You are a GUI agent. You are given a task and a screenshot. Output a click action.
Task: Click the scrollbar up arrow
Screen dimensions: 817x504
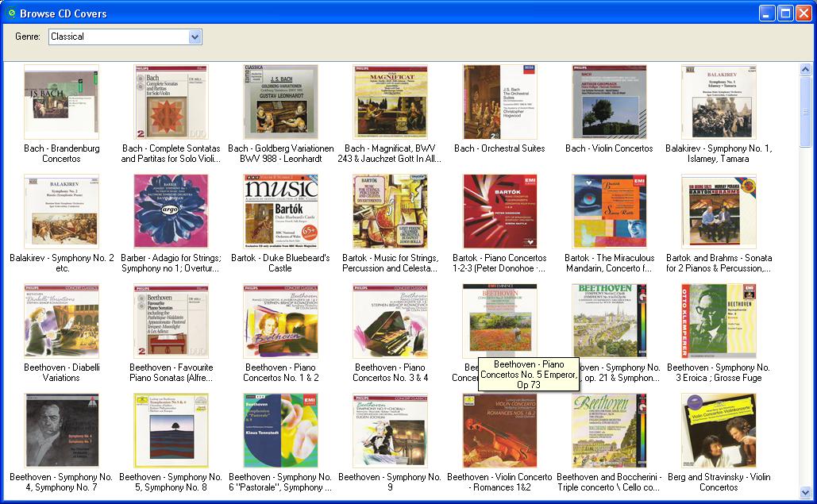point(806,69)
